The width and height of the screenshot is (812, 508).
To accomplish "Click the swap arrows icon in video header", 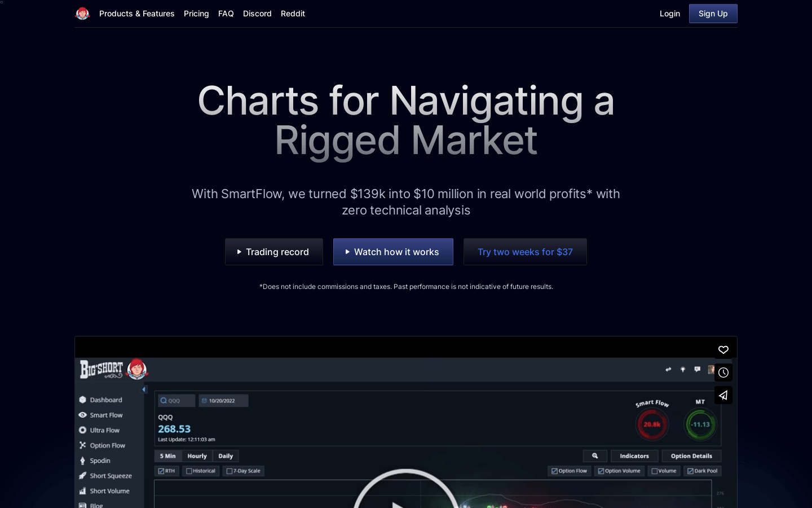I will 668,369.
